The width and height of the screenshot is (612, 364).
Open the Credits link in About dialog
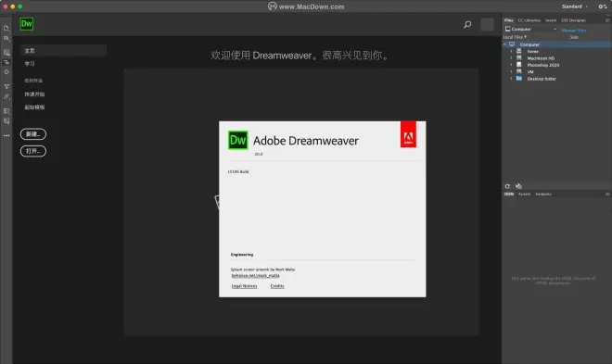tap(277, 286)
